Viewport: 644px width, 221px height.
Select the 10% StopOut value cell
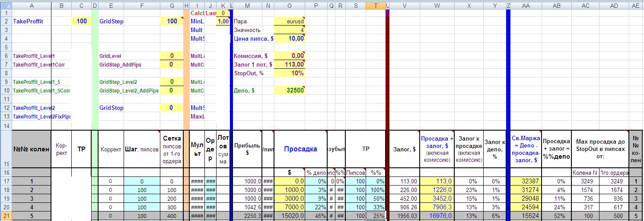[x=289, y=73]
